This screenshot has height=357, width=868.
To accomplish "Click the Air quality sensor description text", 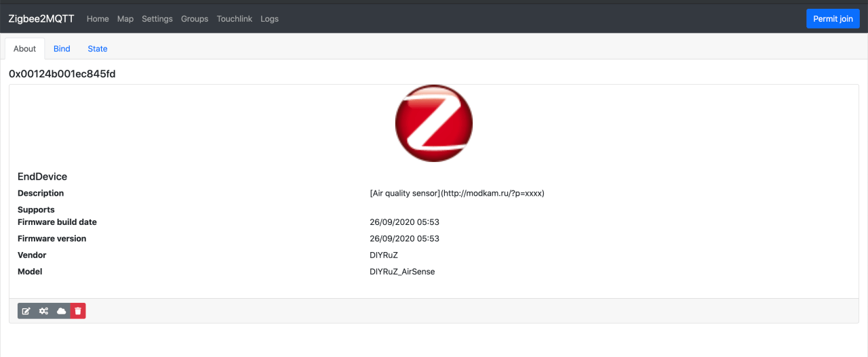I will coord(457,193).
